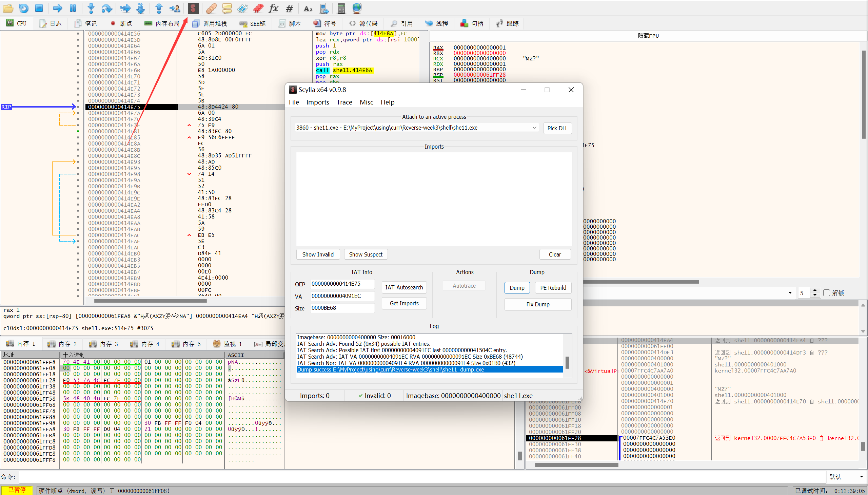
Task: Click the Dump button in Scylla
Action: (x=517, y=288)
